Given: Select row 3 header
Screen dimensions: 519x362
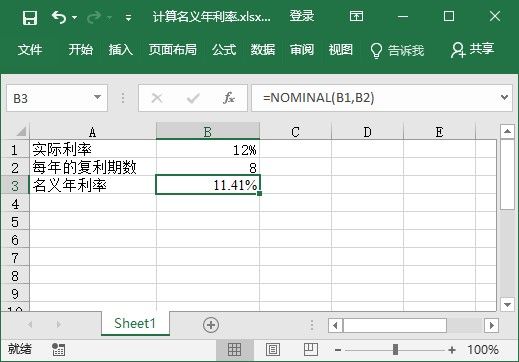Looking at the screenshot, I should (15, 185).
